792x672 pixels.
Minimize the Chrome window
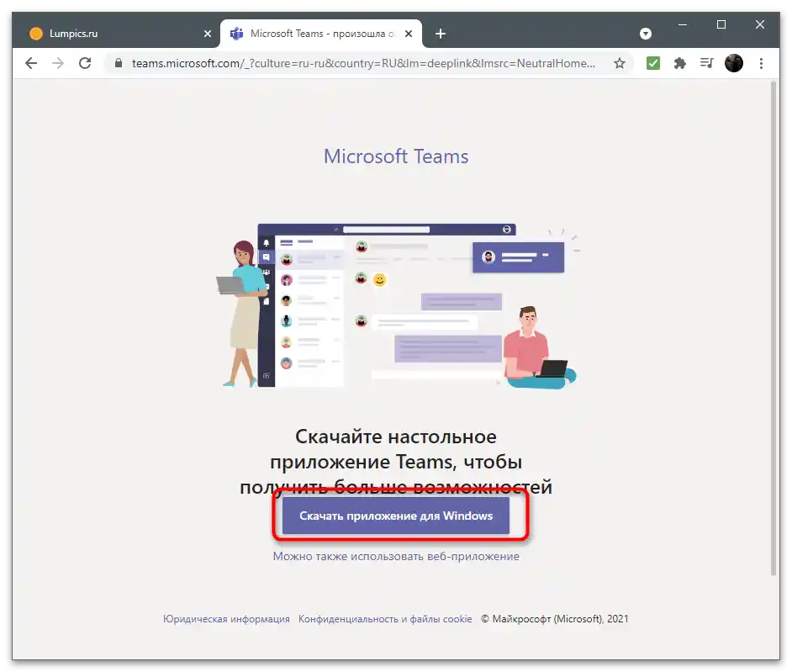683,24
